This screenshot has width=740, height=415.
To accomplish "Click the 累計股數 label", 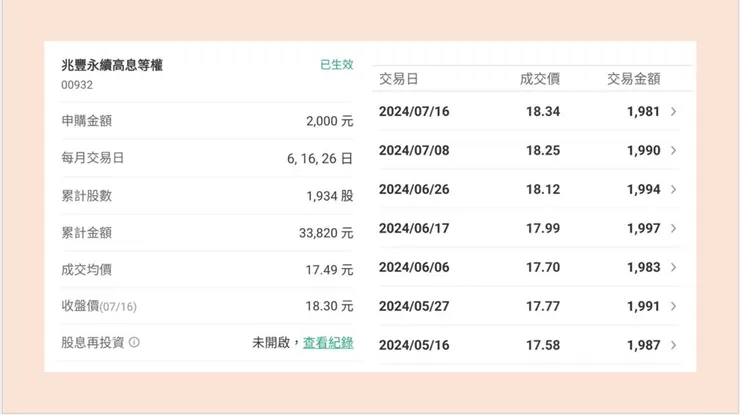I will [86, 195].
